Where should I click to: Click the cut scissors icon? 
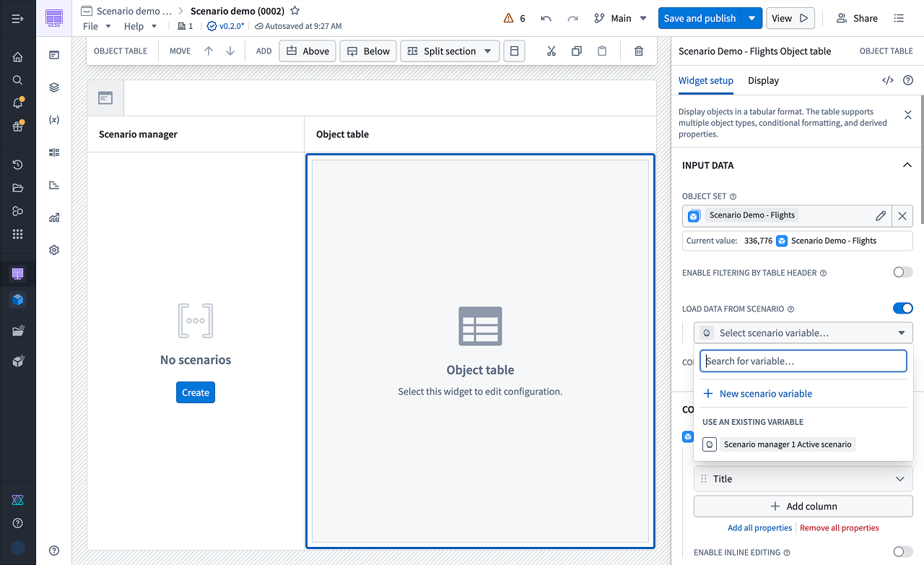552,51
